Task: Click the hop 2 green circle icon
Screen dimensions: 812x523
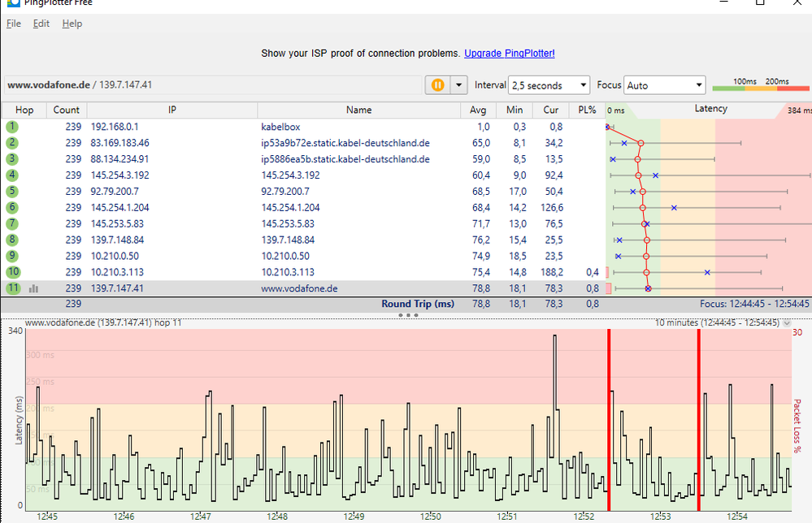Action: coord(12,143)
